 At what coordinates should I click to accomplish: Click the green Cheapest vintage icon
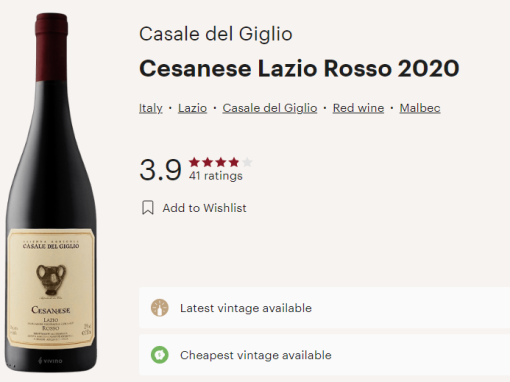[160, 355]
